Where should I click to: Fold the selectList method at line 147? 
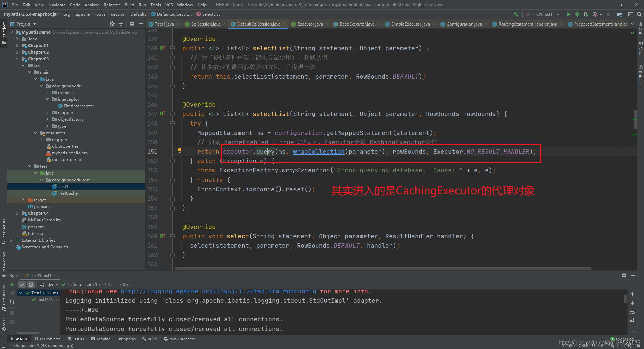coord(172,114)
